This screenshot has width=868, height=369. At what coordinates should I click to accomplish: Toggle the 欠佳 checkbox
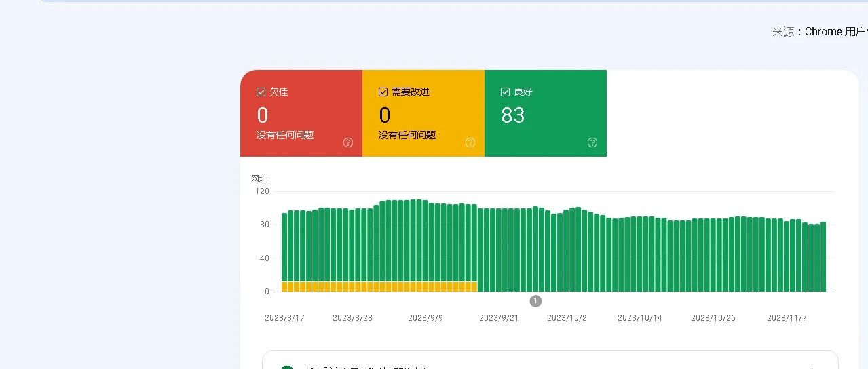[261, 92]
